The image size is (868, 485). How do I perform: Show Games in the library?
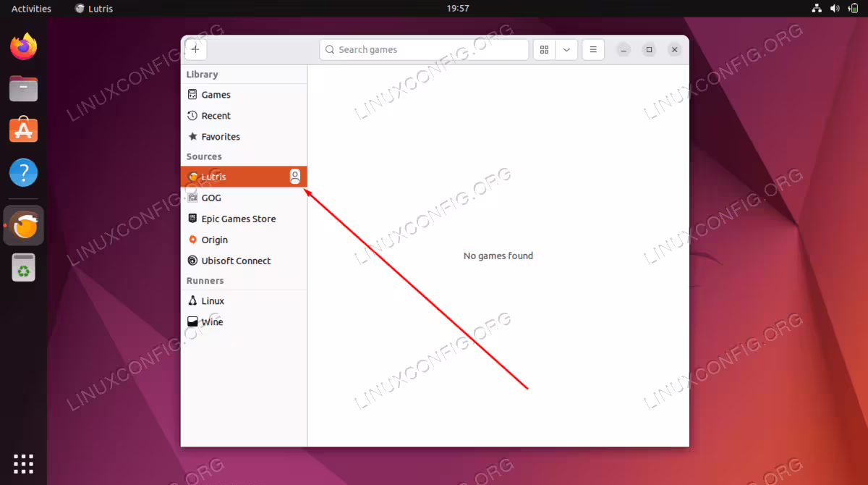244,95
